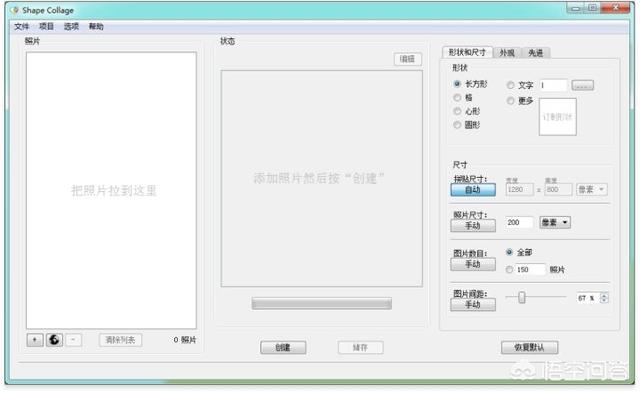This screenshot has height=393, width=640.
Task: Open the collage size unit dropdown
Action: (591, 189)
